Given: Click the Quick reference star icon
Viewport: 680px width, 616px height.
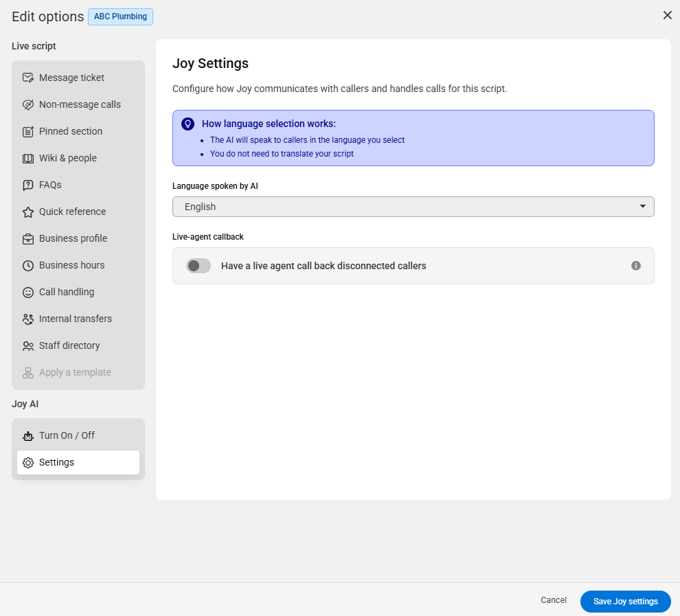Looking at the screenshot, I should [28, 212].
